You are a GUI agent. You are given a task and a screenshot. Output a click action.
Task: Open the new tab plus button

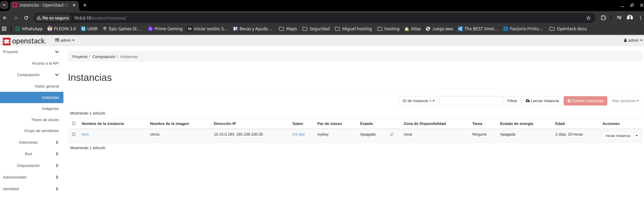(x=85, y=5)
